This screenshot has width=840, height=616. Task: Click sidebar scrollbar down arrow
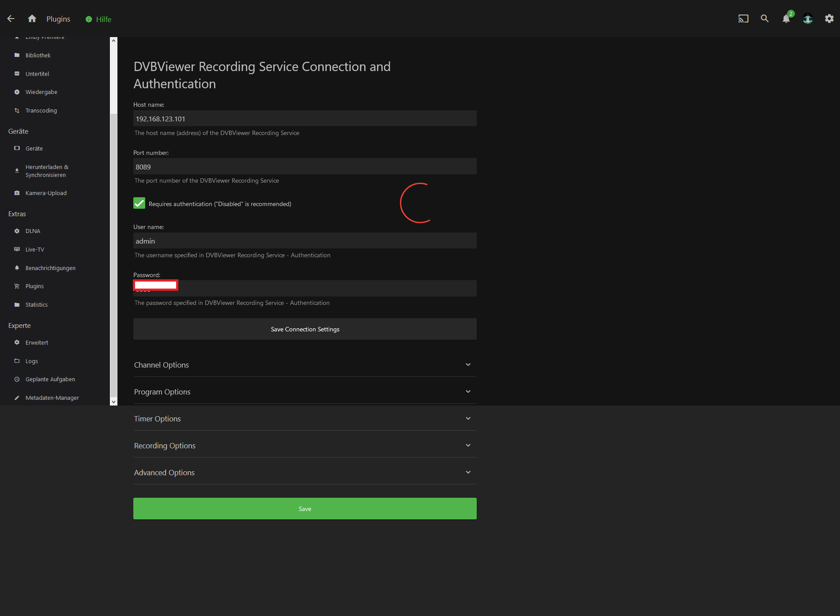coord(114,402)
